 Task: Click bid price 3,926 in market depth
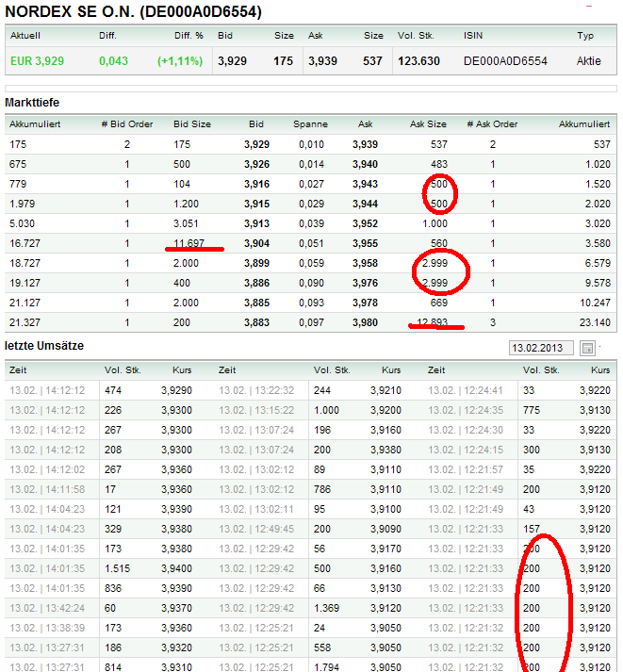[256, 164]
